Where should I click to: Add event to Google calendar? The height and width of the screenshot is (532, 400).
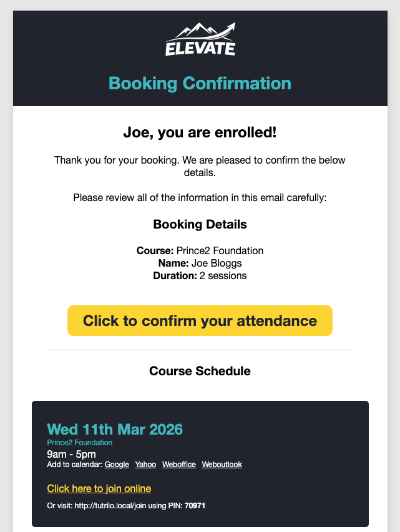point(117,465)
